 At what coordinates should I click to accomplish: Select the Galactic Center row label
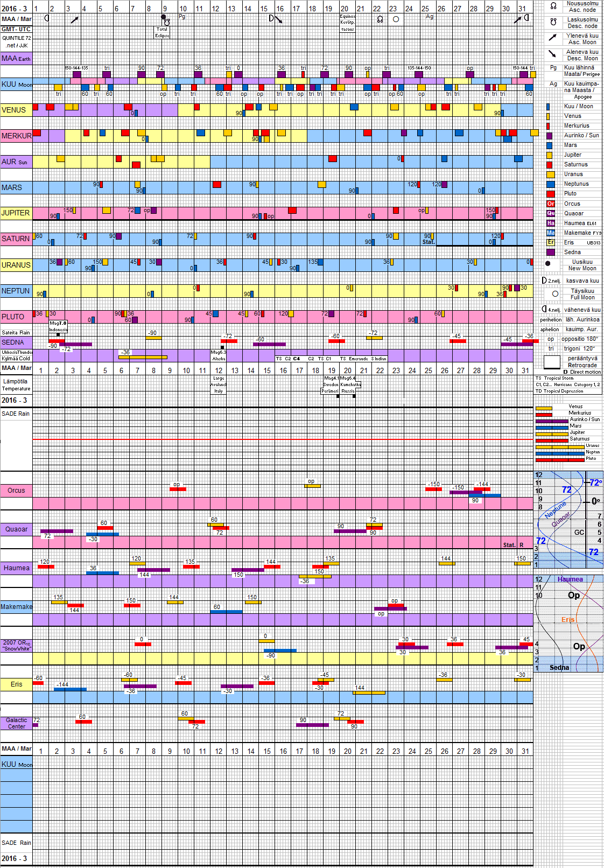click(16, 723)
